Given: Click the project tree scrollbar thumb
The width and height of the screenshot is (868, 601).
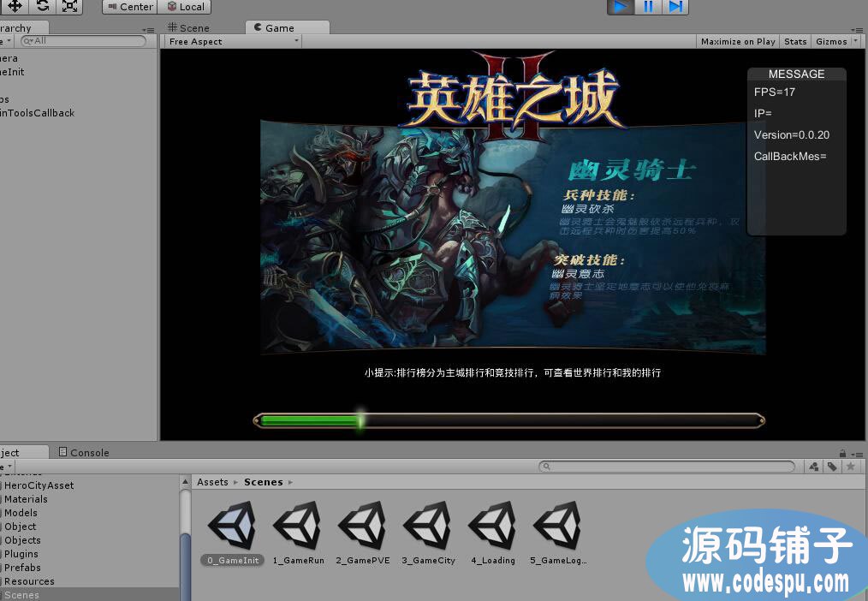Looking at the screenshot, I should coord(186,566).
